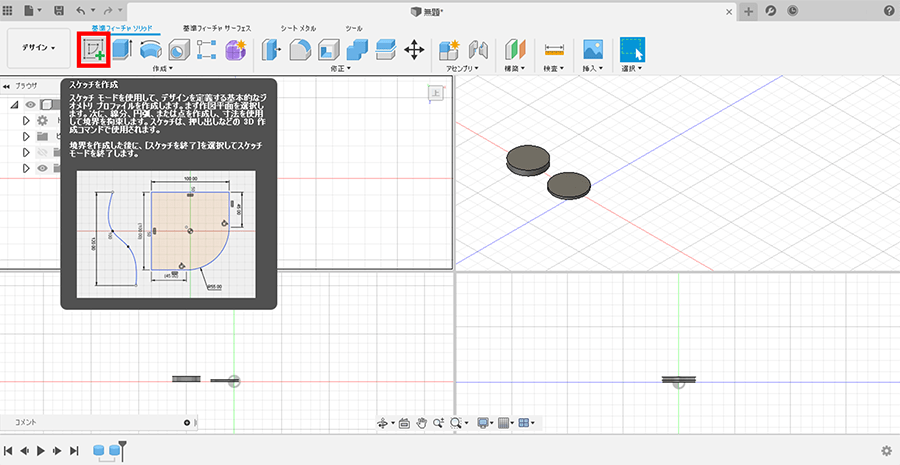
Task: Collapse the root component in browser
Action: [14, 104]
